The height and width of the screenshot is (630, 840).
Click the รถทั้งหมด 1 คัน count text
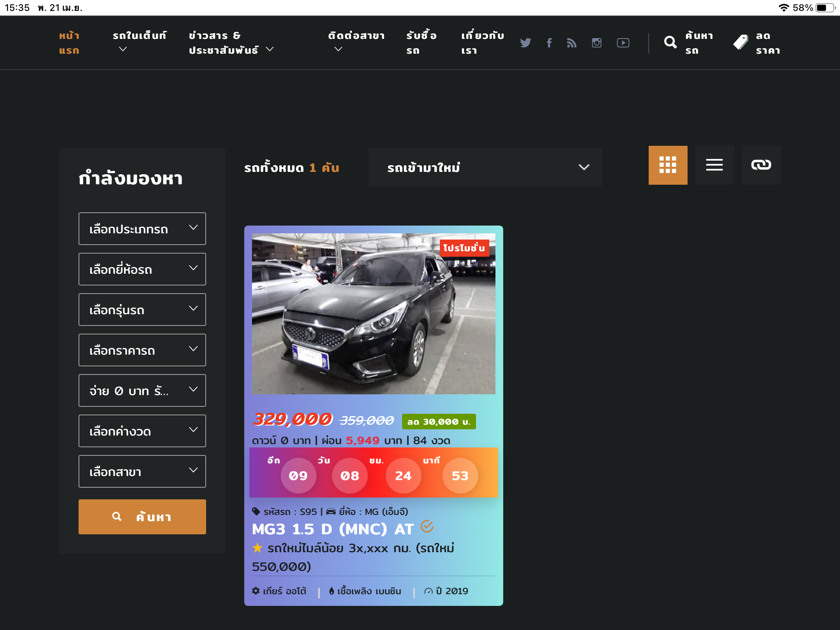(292, 168)
